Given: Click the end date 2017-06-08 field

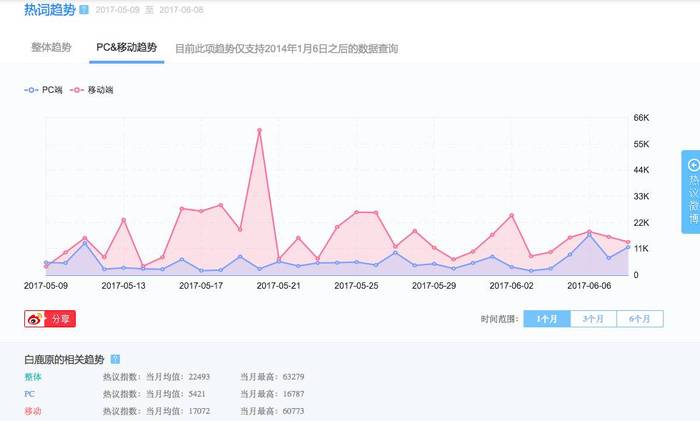Looking at the screenshot, I should tap(181, 10).
